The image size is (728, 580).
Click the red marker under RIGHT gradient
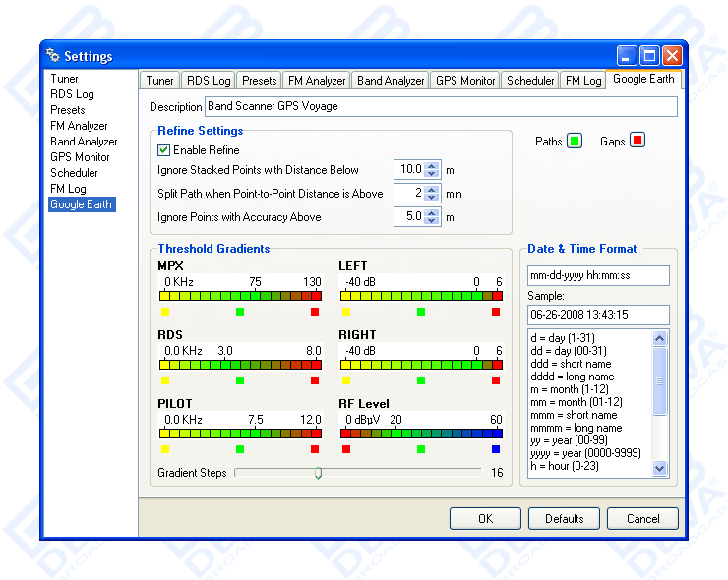point(497,380)
